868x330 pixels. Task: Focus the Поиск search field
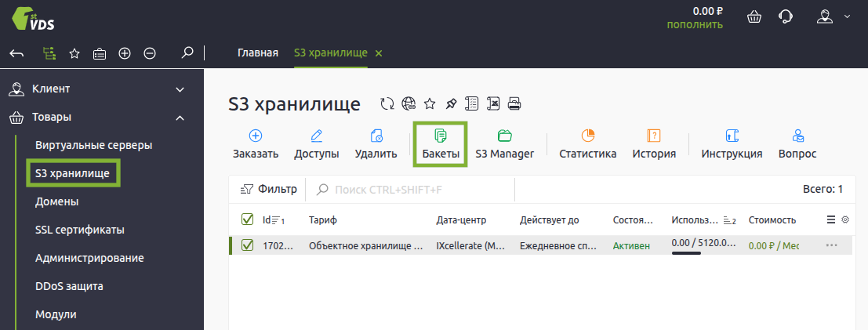pyautogui.click(x=416, y=189)
